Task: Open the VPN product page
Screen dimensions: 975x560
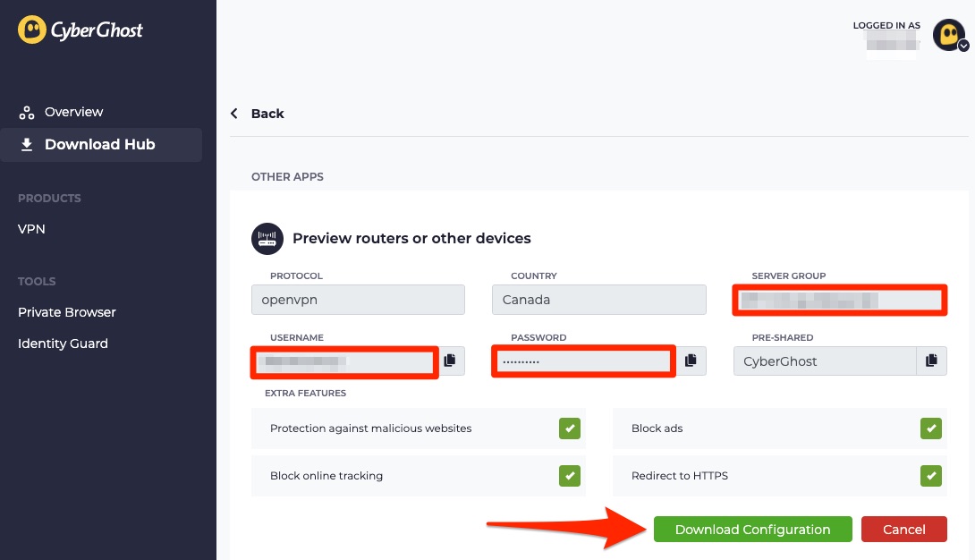Action: click(31, 229)
